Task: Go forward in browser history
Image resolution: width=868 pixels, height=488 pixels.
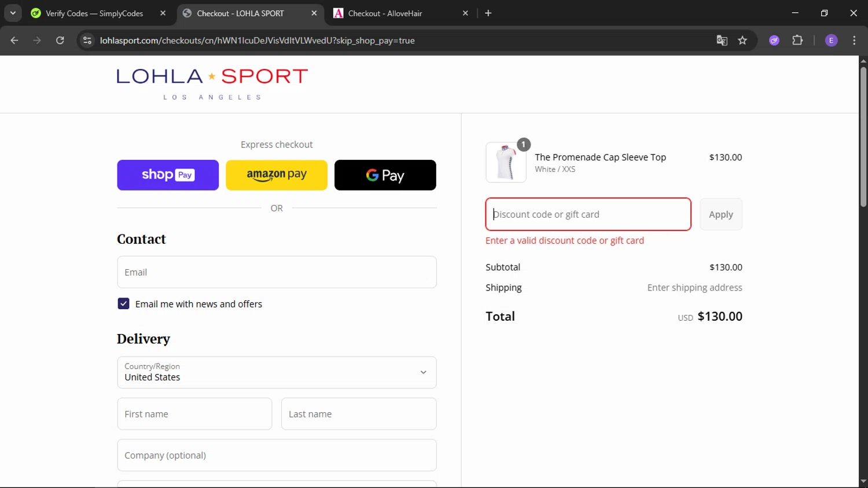Action: click(x=37, y=41)
